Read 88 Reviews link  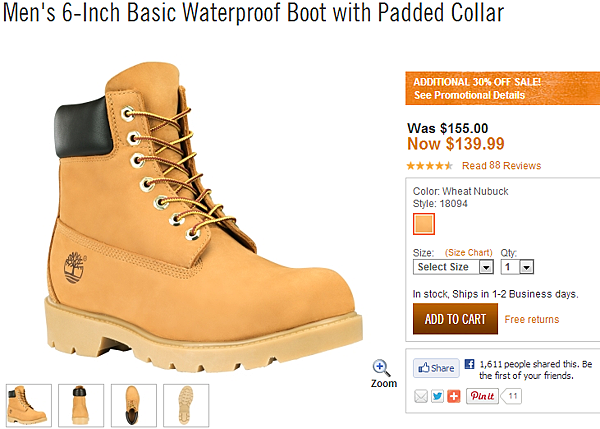click(x=502, y=166)
